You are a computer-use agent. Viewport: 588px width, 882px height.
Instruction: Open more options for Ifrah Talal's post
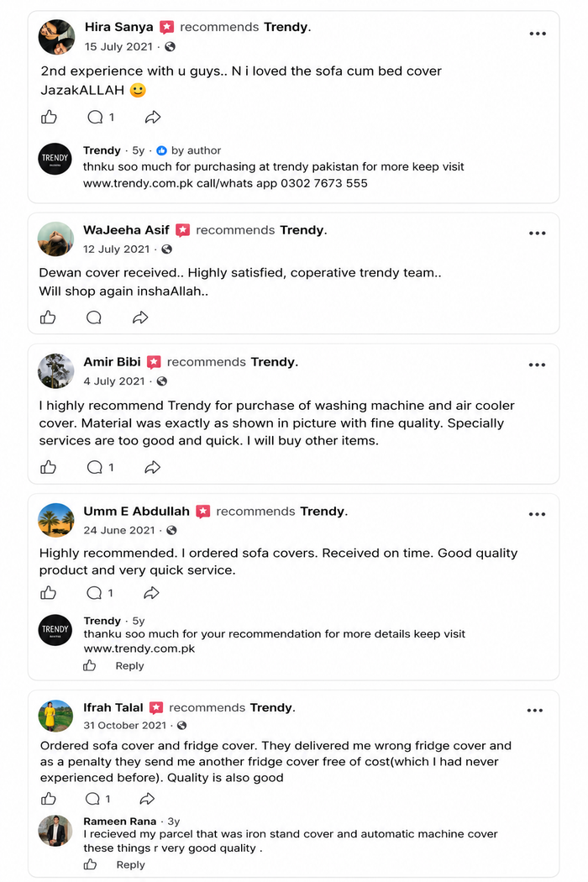tap(534, 711)
